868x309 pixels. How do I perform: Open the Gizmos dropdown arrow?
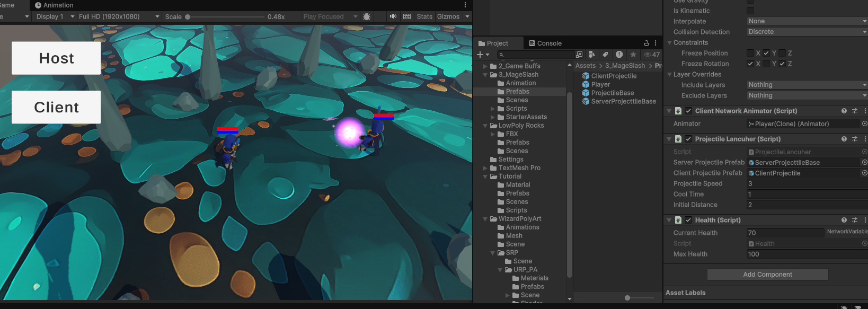pyautogui.click(x=467, y=16)
